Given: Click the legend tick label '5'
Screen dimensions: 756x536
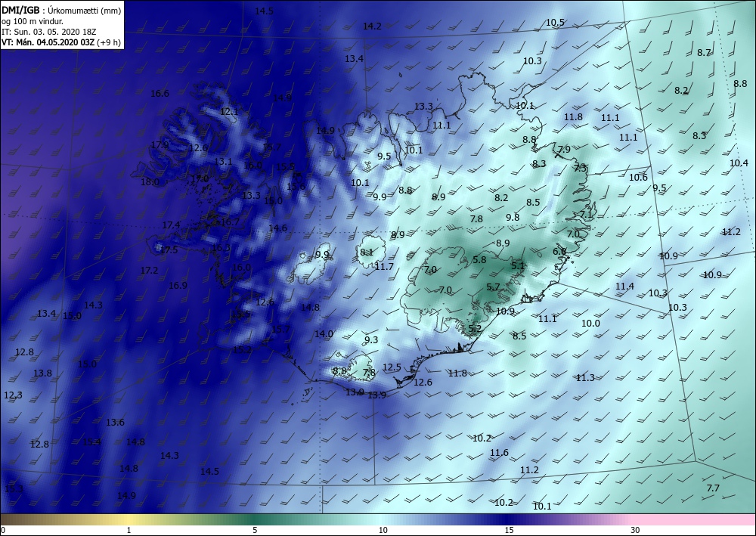Looking at the screenshot, I should click(255, 531).
